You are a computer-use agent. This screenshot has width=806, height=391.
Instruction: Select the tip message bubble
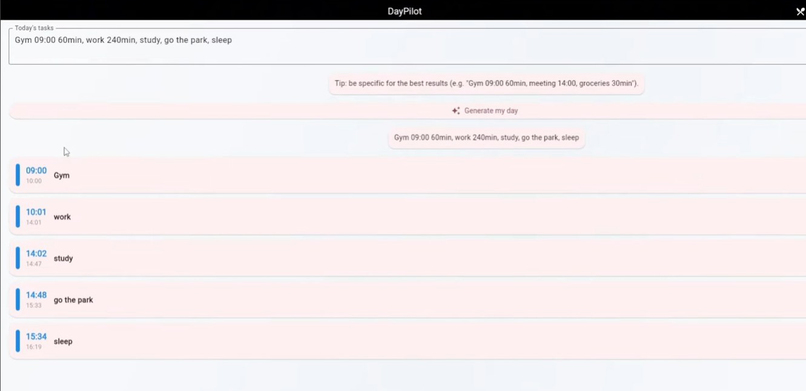click(486, 83)
